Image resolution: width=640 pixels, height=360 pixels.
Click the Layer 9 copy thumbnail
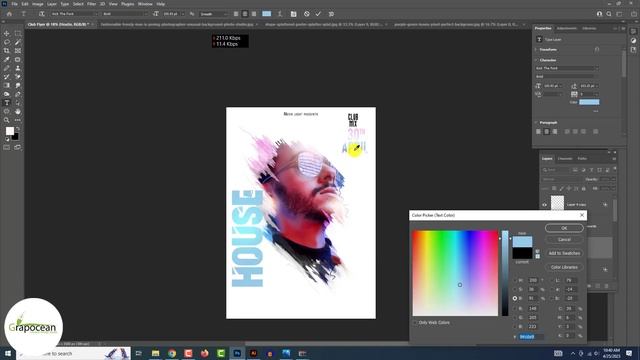(x=557, y=203)
